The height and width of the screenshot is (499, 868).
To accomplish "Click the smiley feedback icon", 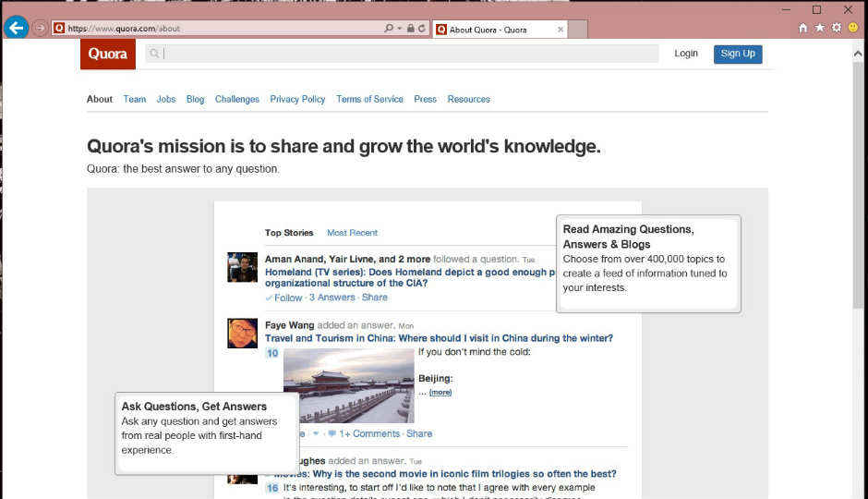I will 853,28.
